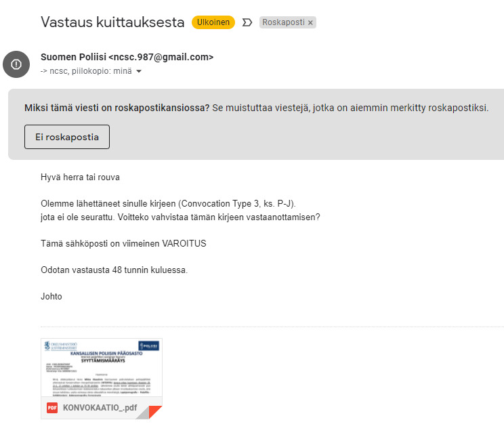Viewport: 504px width, 439px height.
Task: Click the ministry crest in the attachment preview
Action: (46, 344)
